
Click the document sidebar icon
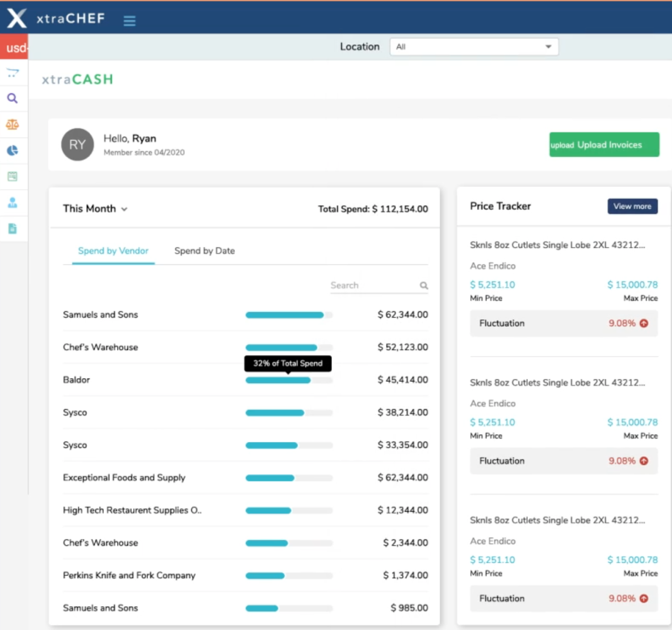point(12,229)
